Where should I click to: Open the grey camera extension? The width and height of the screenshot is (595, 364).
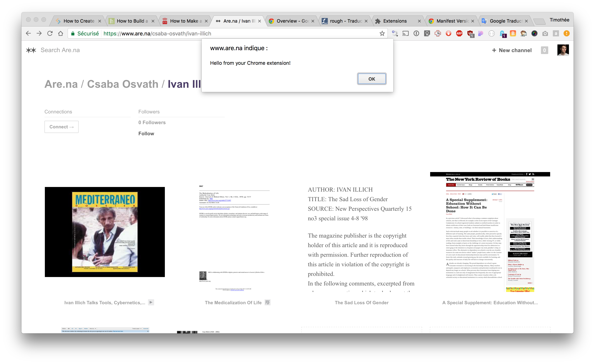(x=545, y=34)
